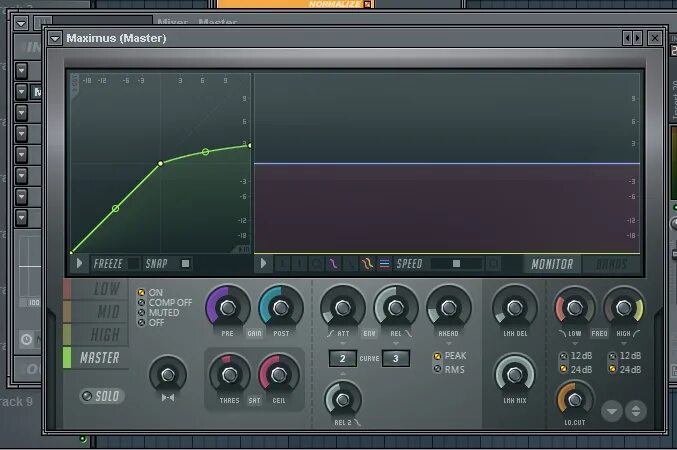The height and width of the screenshot is (450, 677).
Task: Click the play arrow left of FREEZE
Action: coord(79,263)
